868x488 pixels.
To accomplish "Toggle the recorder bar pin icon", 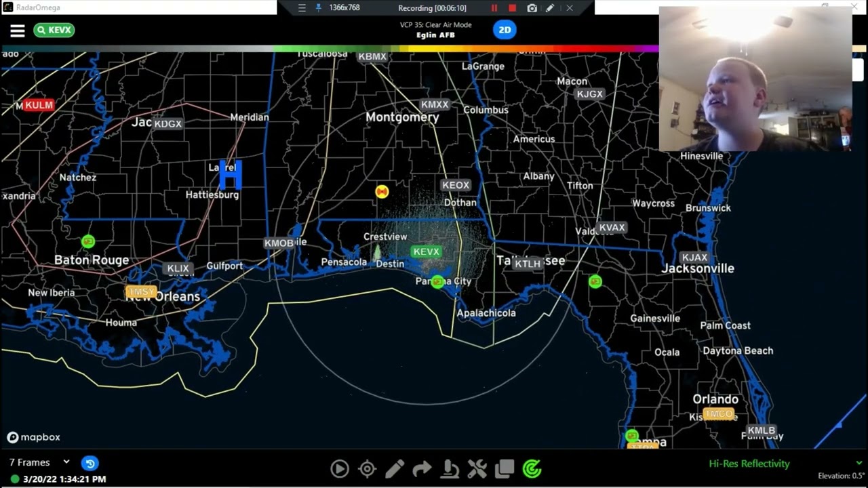I will 319,8.
